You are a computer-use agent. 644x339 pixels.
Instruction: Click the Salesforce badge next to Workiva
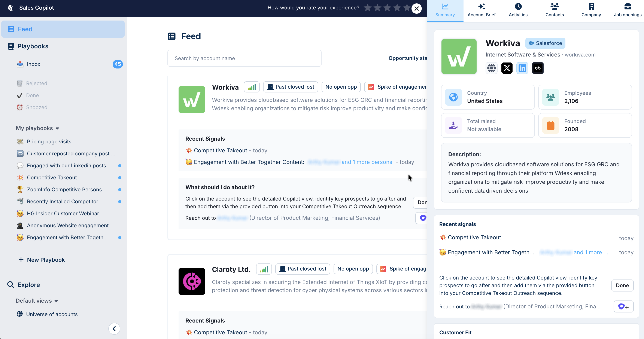click(545, 43)
